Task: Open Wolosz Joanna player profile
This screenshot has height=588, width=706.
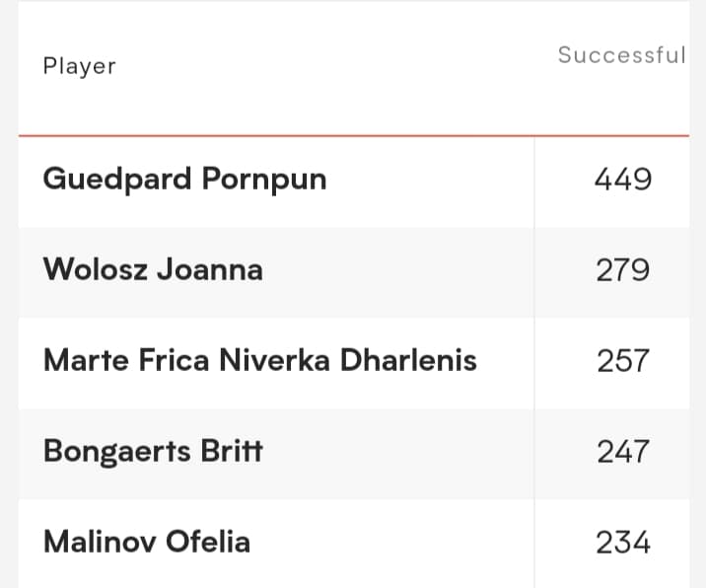Action: (153, 270)
